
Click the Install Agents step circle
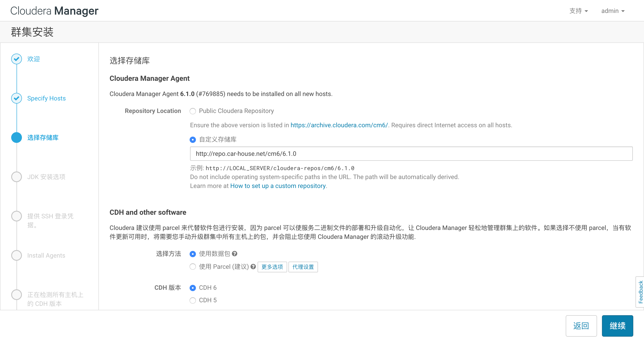click(x=17, y=255)
